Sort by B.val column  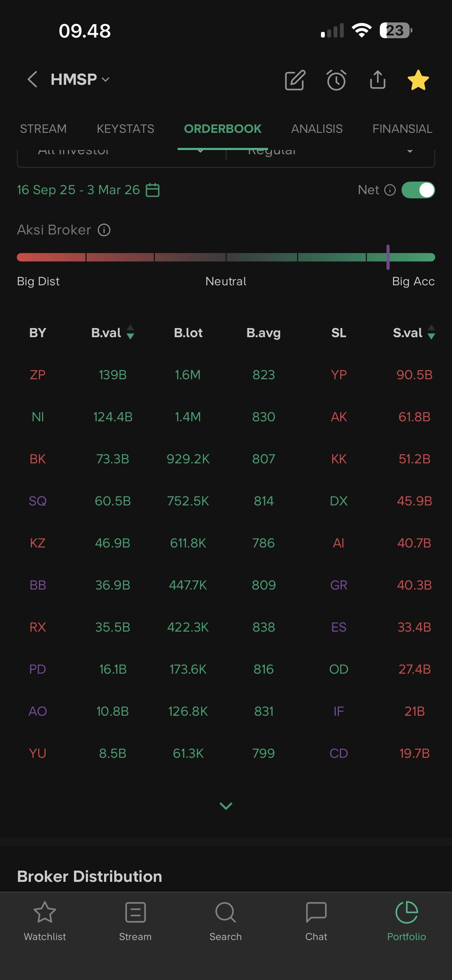(112, 333)
